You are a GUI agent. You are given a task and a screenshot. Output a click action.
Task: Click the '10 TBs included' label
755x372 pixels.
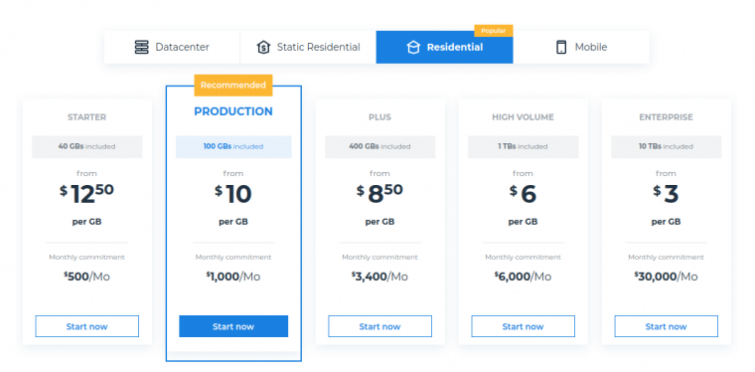[x=666, y=146]
